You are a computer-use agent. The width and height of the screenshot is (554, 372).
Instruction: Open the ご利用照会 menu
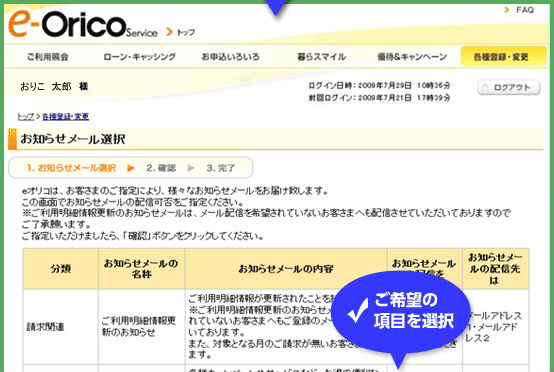point(48,57)
